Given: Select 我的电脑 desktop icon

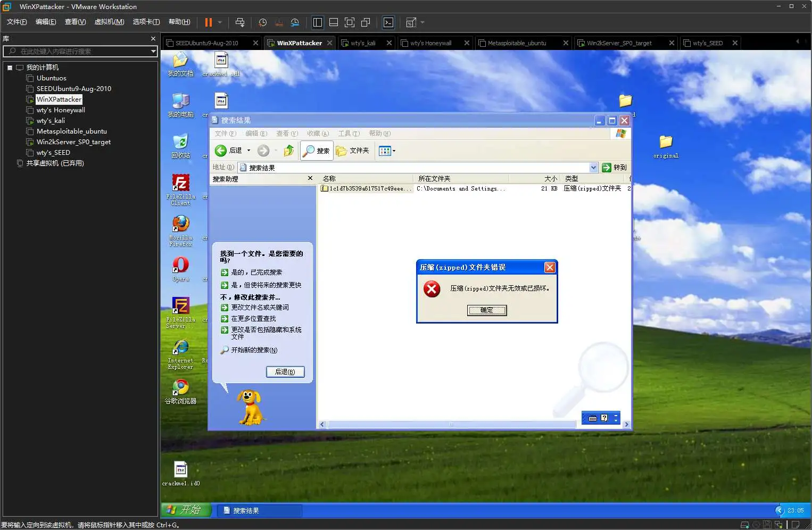Looking at the screenshot, I should click(x=180, y=105).
